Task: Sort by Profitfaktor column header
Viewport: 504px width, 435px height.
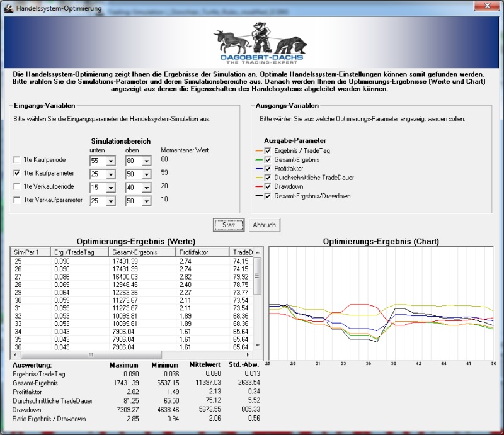Action: point(202,252)
